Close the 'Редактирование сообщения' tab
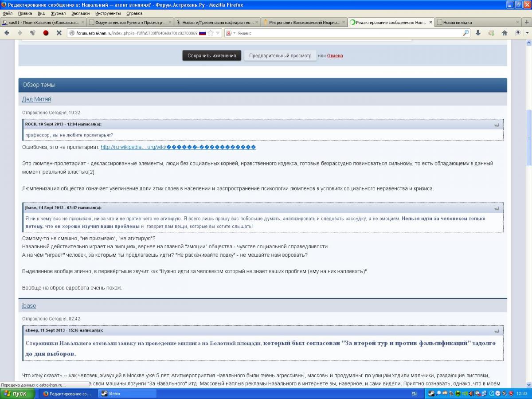 click(x=430, y=22)
